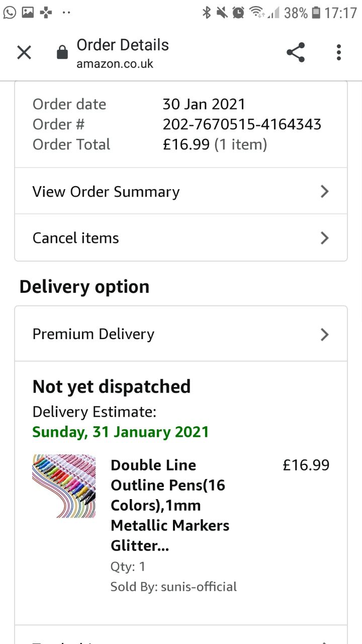Image resolution: width=362 pixels, height=644 pixels.
Task: Tap WhatsApp notification icon in status bar
Action: pyautogui.click(x=10, y=13)
